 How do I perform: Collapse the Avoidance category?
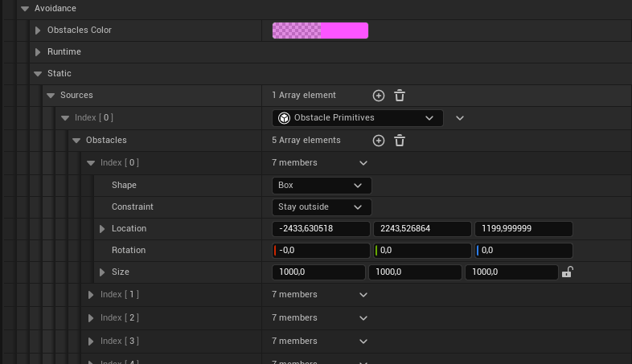25,9
